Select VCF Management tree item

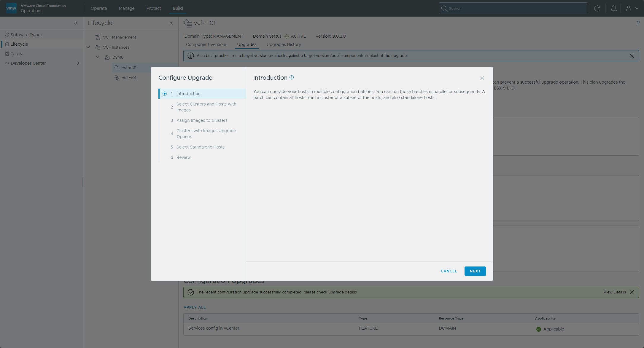119,37
